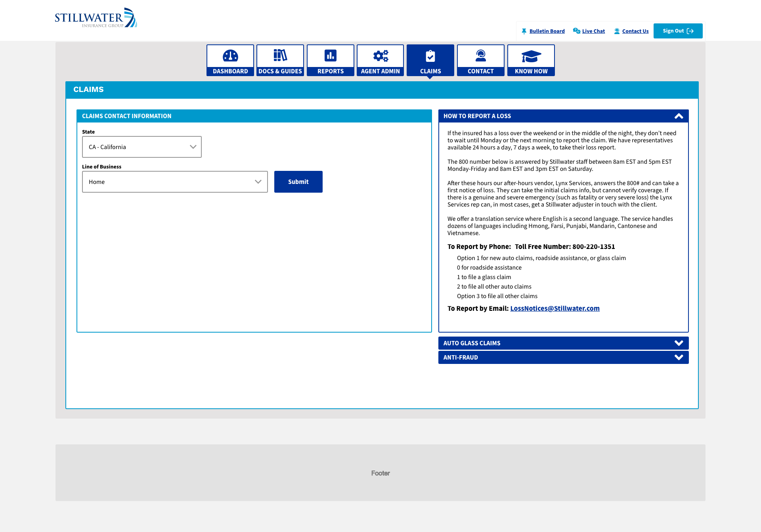Click the Contact headset icon
The width and height of the screenshot is (761, 532).
(481, 55)
